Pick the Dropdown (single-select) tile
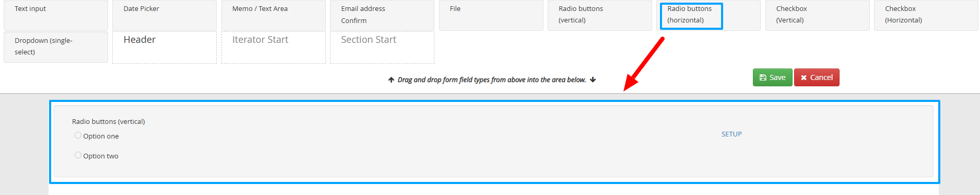This screenshot has width=980, height=195. tap(56, 47)
